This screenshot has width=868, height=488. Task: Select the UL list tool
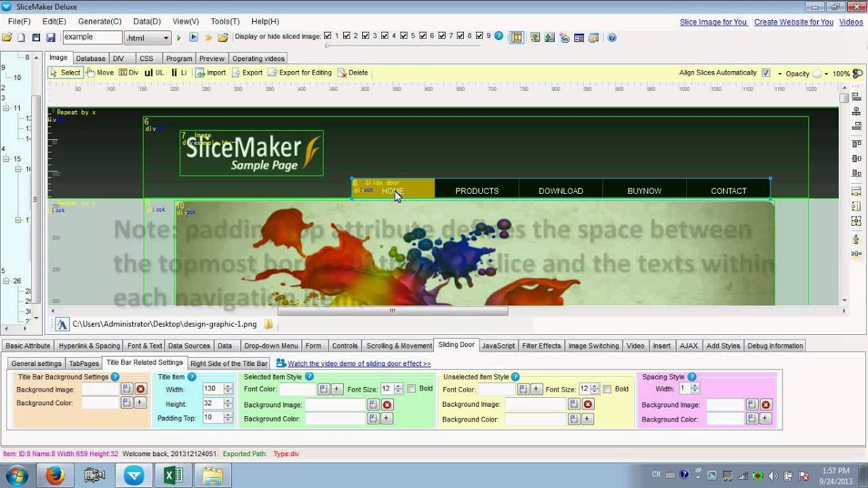pos(154,73)
